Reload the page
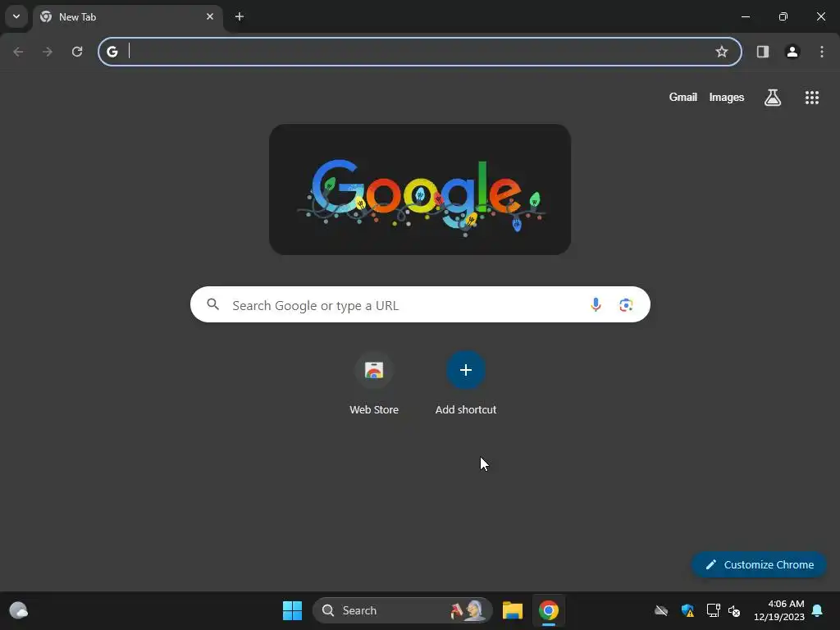The image size is (840, 630). 77,52
